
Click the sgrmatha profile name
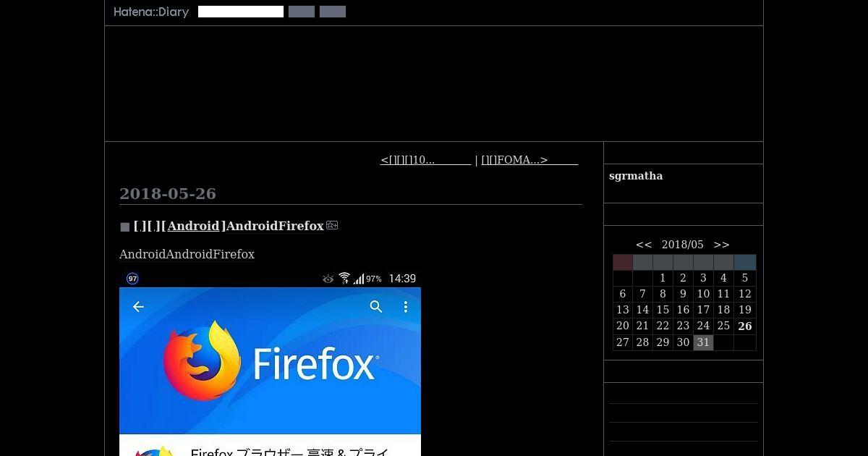636,176
